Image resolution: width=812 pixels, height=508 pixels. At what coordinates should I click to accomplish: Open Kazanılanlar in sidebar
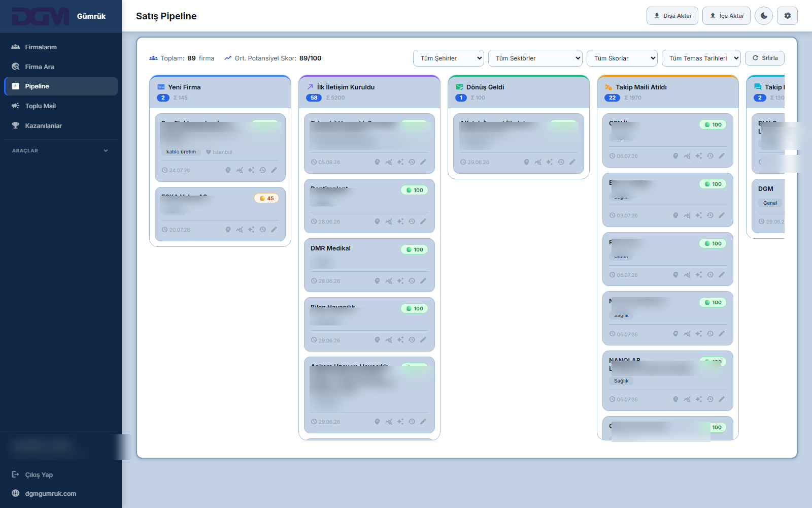pyautogui.click(x=61, y=126)
